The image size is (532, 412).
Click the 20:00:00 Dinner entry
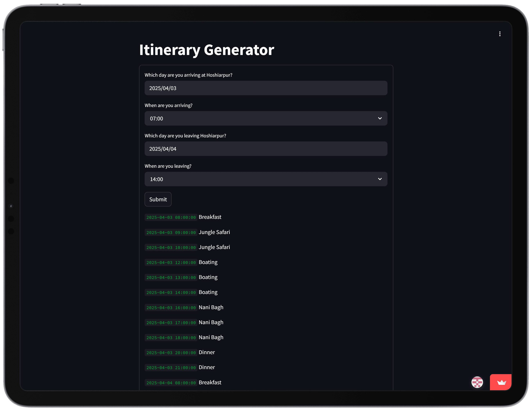(x=207, y=352)
